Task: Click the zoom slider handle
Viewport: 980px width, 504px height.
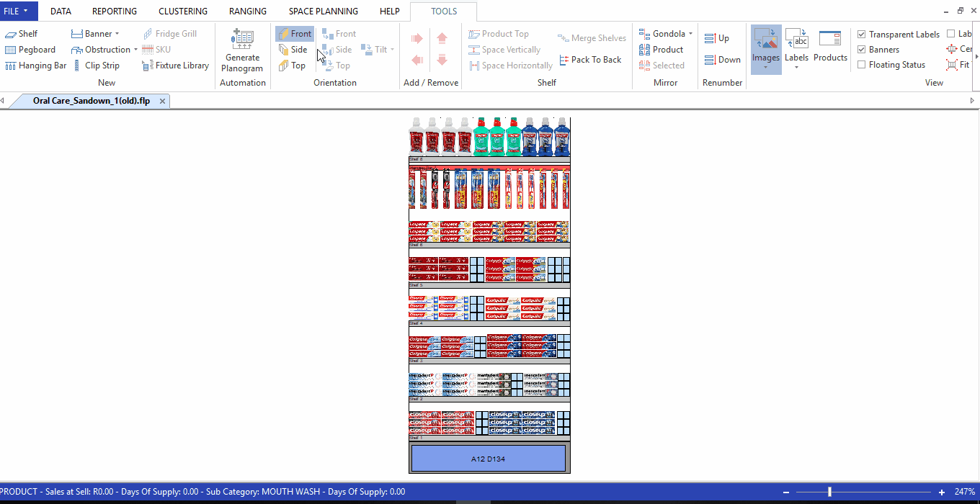Action: (830, 492)
